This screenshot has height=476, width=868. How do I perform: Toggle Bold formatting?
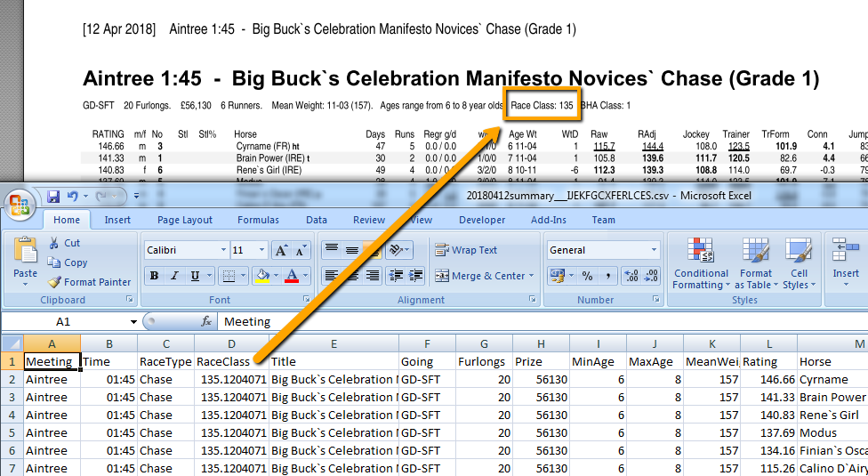[x=155, y=276]
